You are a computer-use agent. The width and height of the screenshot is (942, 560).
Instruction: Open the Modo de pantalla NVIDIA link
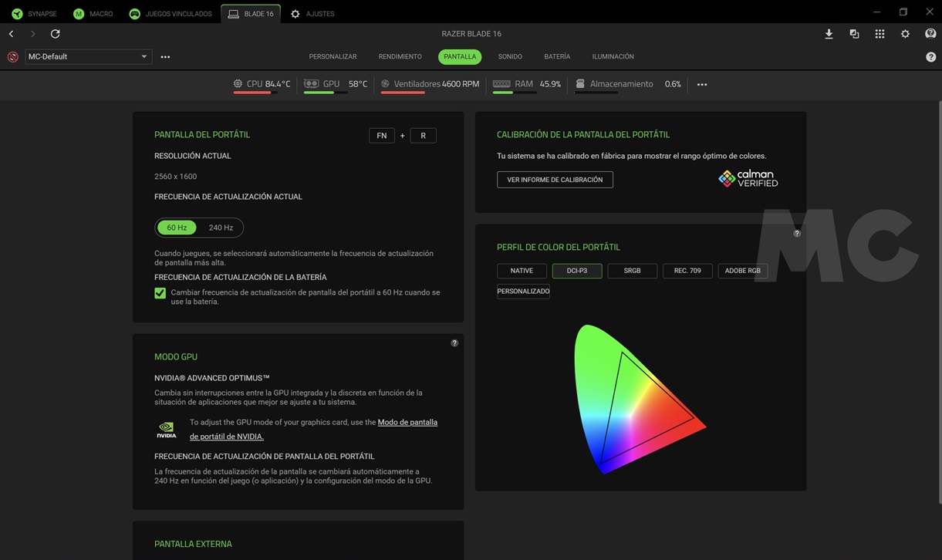(407, 423)
